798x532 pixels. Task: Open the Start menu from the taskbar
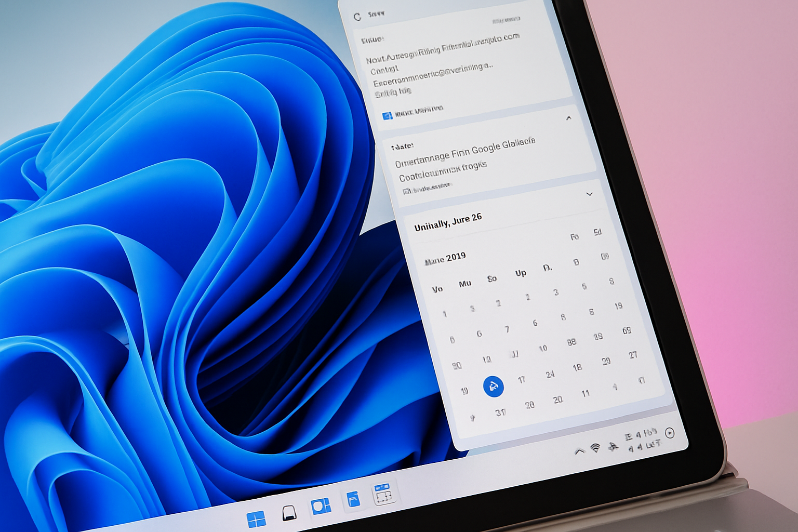(x=257, y=517)
